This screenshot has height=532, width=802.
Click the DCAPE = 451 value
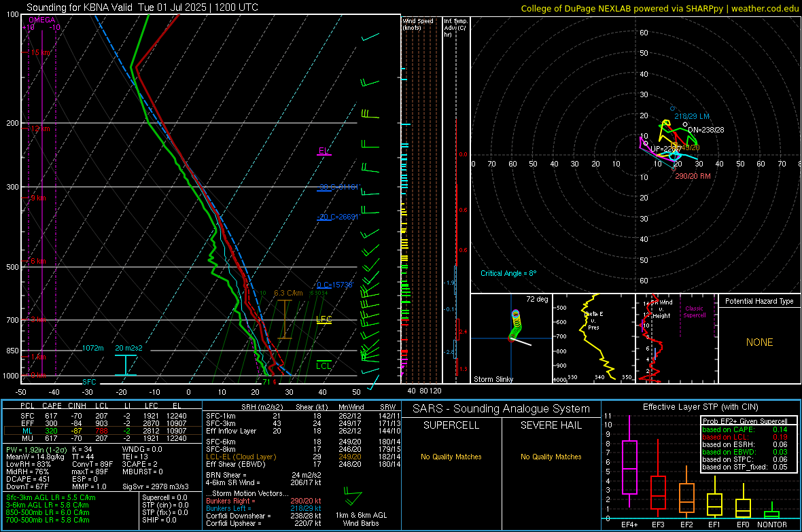[x=28, y=479]
